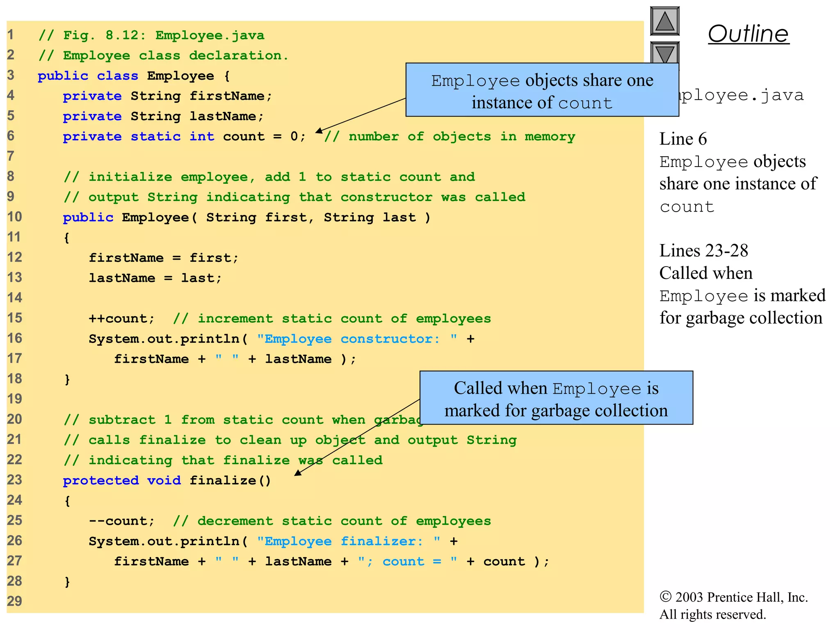Image resolution: width=840 pixels, height=630 pixels.
Task: Click 'lastName = last;' on line 13
Action: pyautogui.click(x=155, y=278)
